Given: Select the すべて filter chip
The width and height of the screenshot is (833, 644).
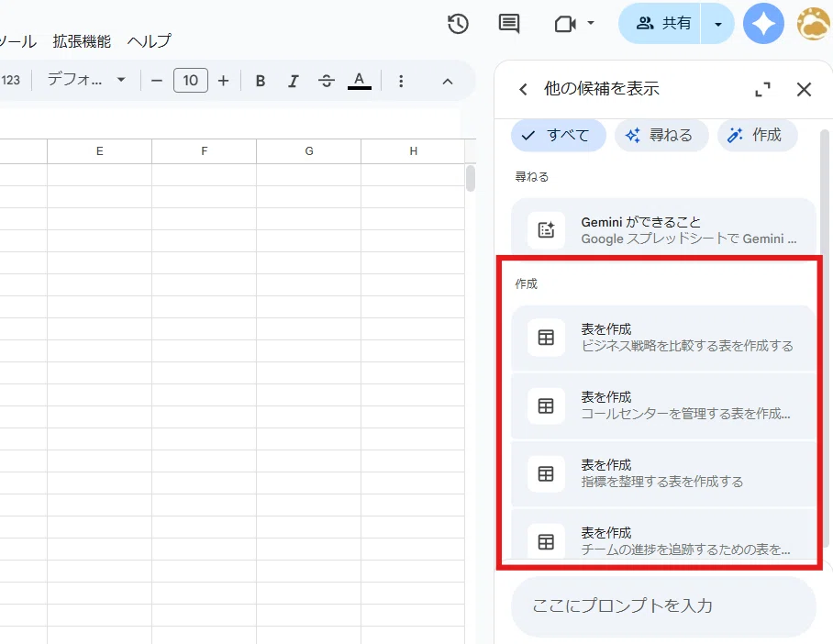Looking at the screenshot, I should (559, 136).
